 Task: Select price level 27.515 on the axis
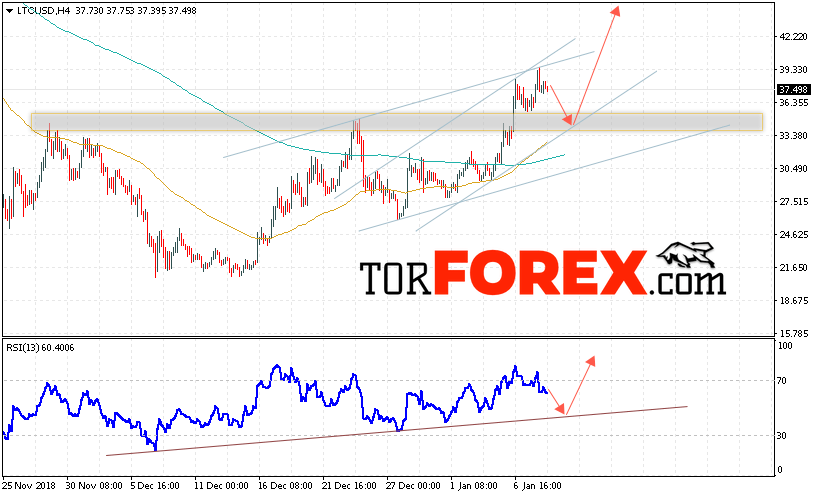pos(793,202)
